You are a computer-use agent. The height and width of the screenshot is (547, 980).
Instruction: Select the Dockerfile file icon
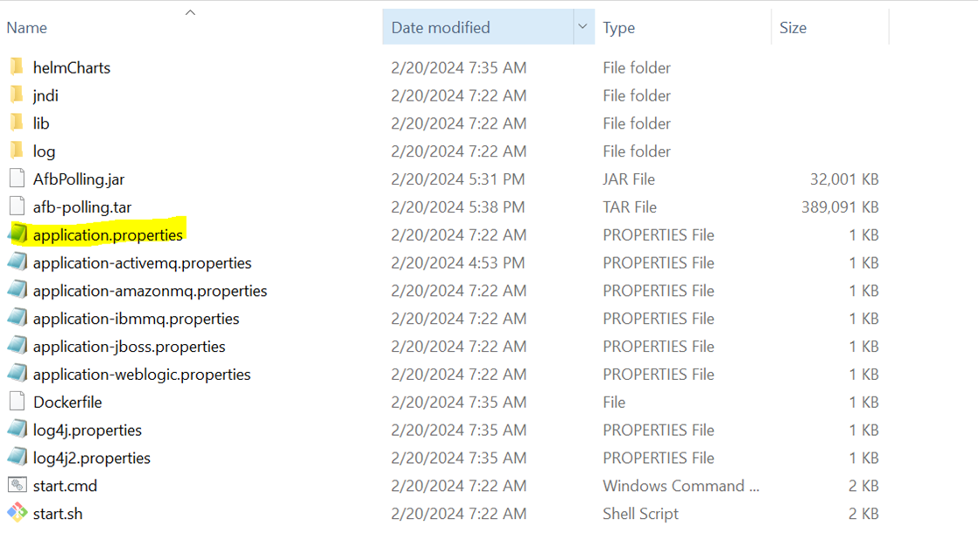18,402
